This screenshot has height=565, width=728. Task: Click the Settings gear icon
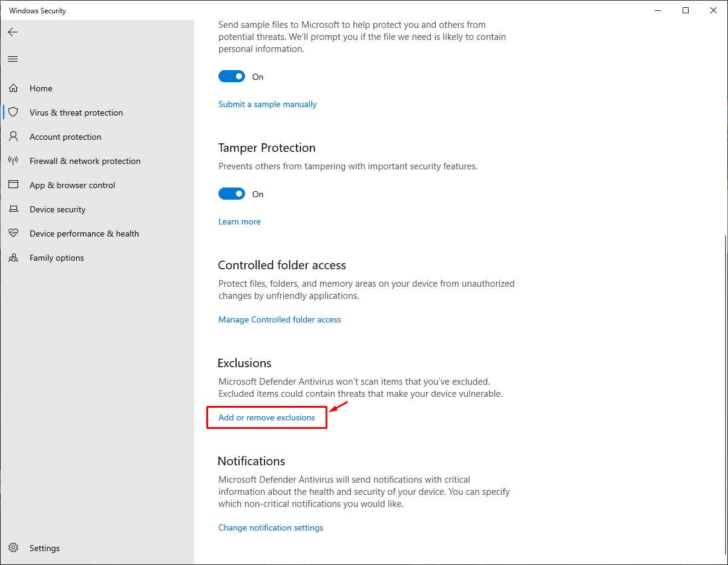point(13,548)
